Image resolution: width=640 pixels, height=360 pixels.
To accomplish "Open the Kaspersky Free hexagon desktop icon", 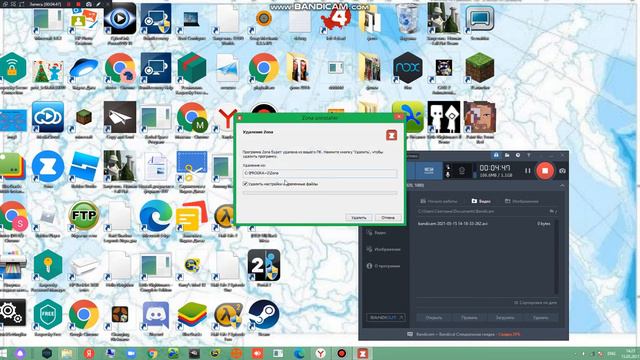I will 48,315.
